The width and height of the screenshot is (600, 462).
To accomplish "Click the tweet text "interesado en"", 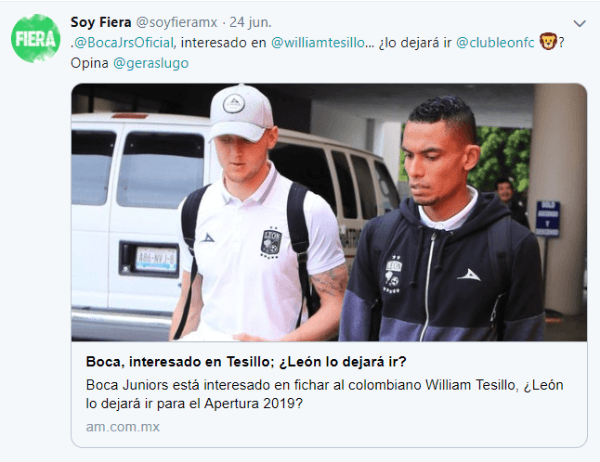I will click(x=223, y=42).
